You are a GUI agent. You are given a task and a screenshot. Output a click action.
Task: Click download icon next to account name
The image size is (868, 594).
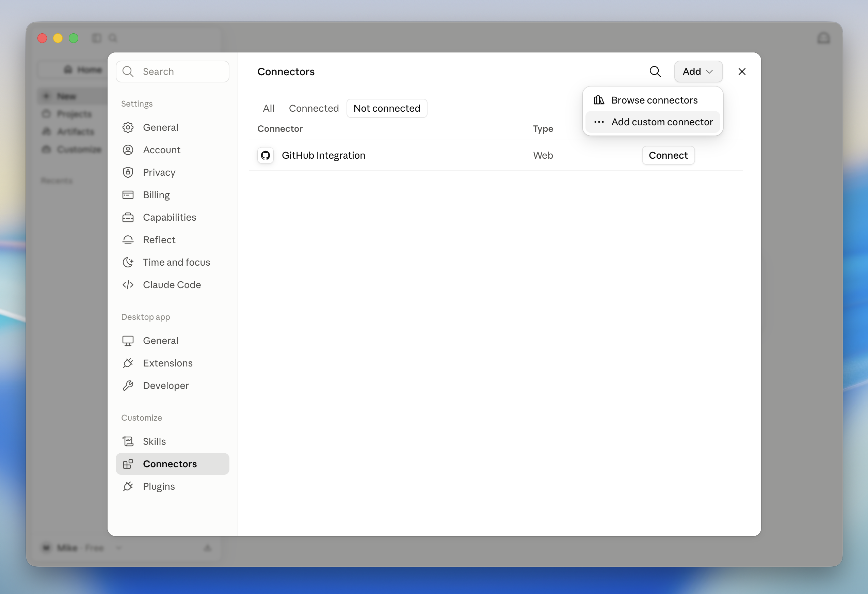coord(208,548)
